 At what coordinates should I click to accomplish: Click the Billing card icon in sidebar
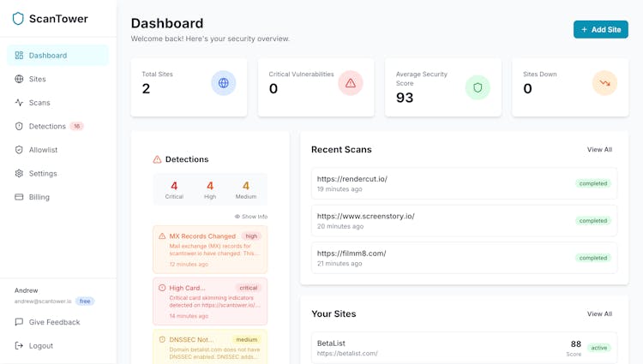click(19, 197)
